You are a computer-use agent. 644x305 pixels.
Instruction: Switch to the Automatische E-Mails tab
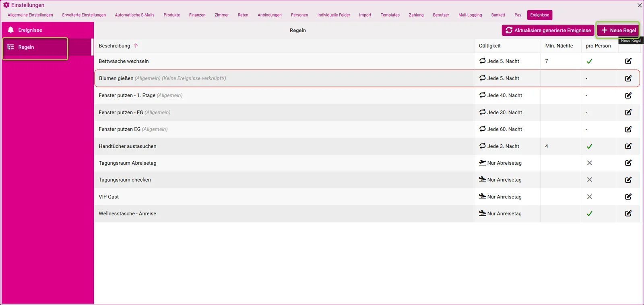[134, 15]
